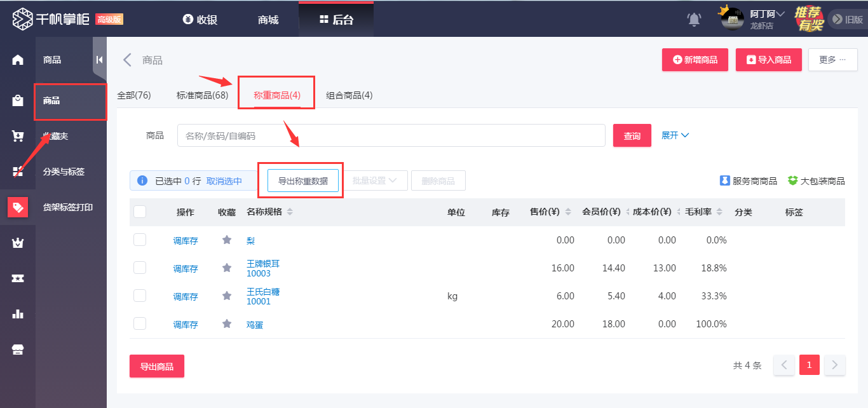Open the notification bell

click(694, 19)
